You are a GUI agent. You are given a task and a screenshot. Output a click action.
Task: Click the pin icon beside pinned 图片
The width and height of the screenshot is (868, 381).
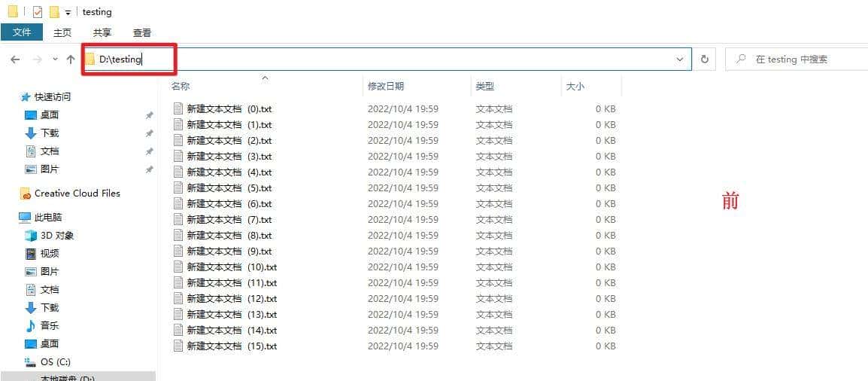pyautogui.click(x=149, y=169)
